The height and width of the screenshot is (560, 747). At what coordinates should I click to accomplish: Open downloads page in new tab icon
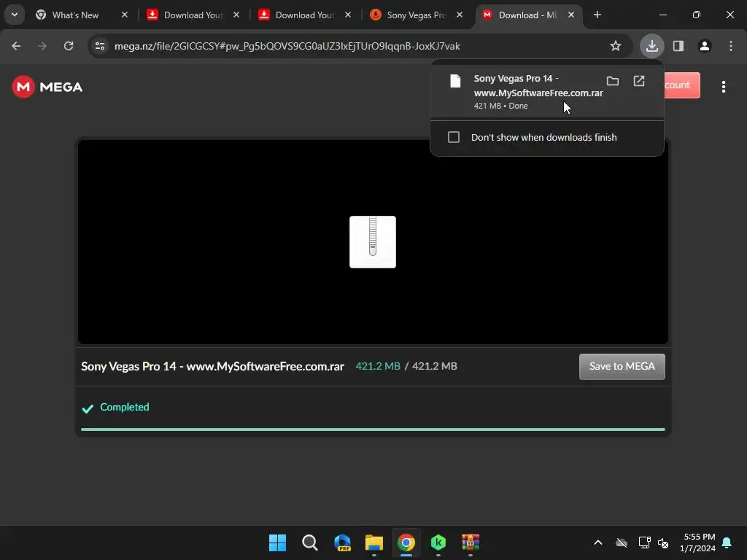click(639, 81)
